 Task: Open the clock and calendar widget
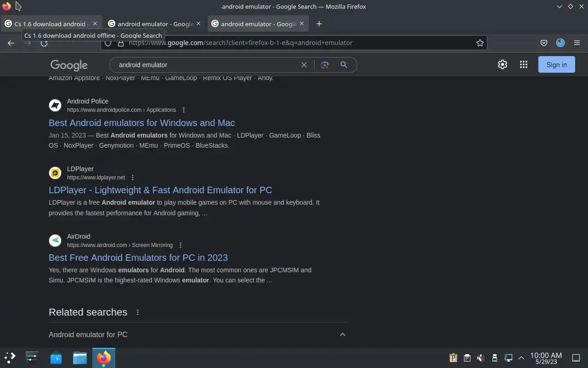(x=546, y=358)
